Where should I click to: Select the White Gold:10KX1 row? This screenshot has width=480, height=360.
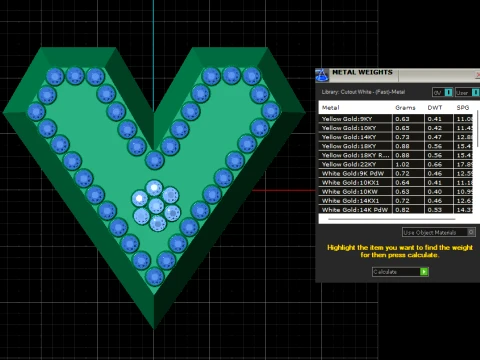(396, 182)
